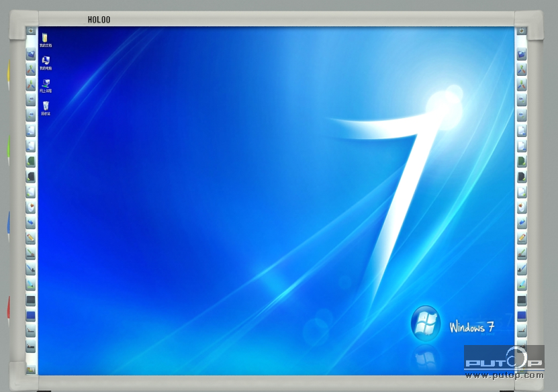Screen dimensions: 558x392
Task: Open folder icon in left whiteboard toolbar
Action: 31,54
